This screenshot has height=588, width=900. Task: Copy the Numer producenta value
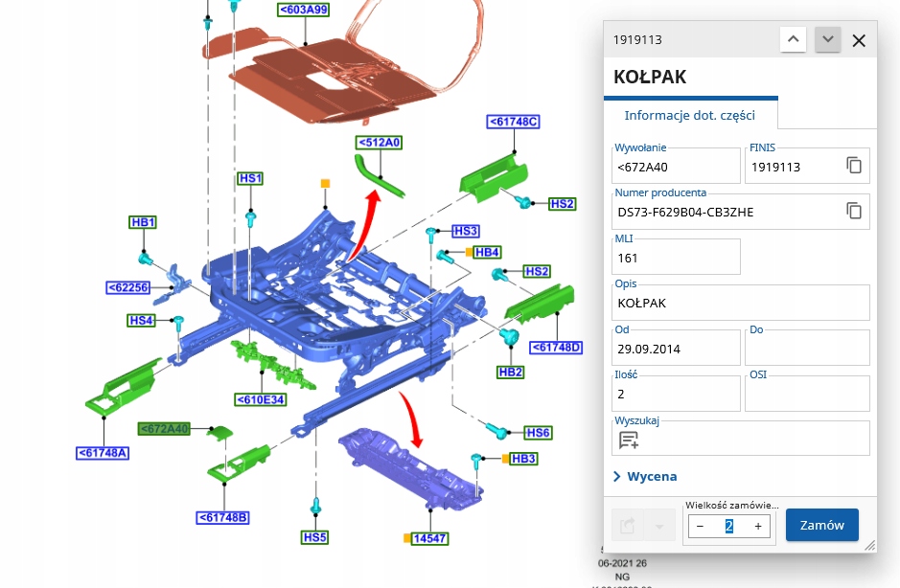[x=854, y=211]
